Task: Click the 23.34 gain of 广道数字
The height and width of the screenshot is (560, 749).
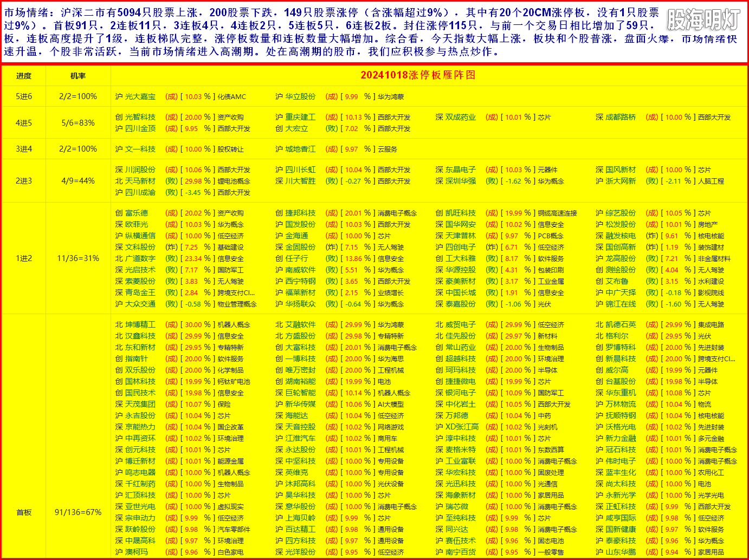Action: point(193,258)
